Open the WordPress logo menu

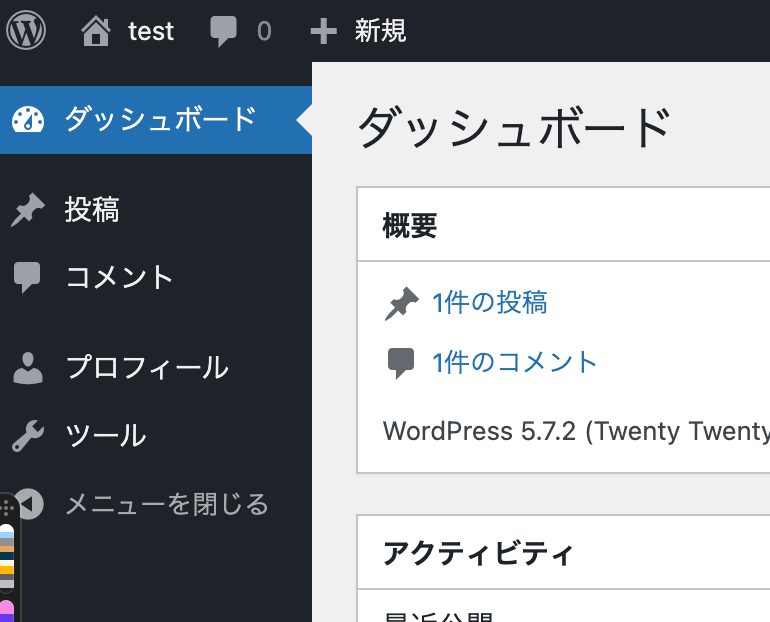click(26, 30)
